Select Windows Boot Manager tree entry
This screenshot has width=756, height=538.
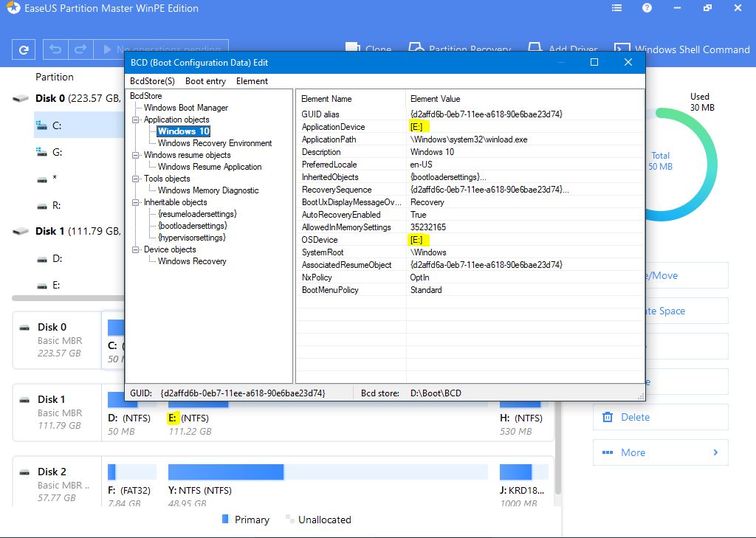[185, 108]
